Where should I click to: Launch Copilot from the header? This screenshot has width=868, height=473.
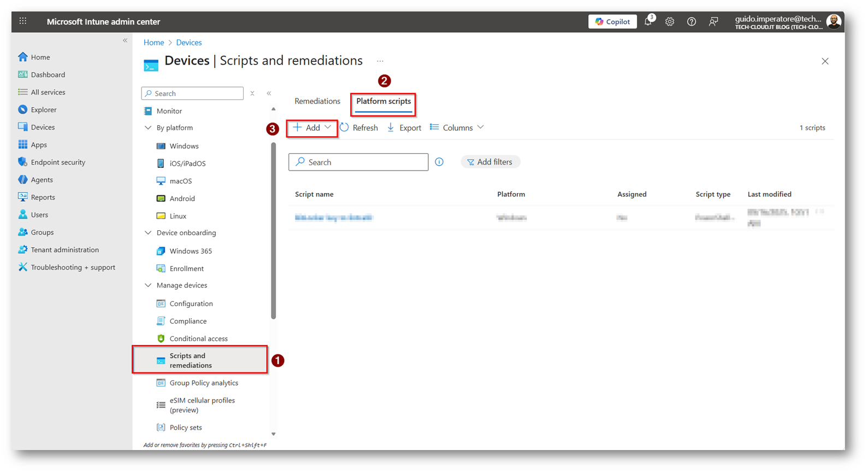pos(612,22)
